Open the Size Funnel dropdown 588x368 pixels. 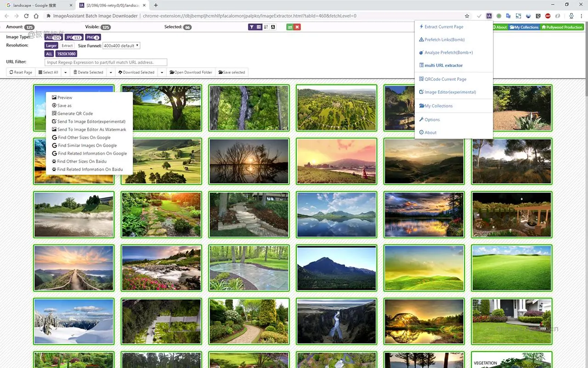click(x=121, y=46)
